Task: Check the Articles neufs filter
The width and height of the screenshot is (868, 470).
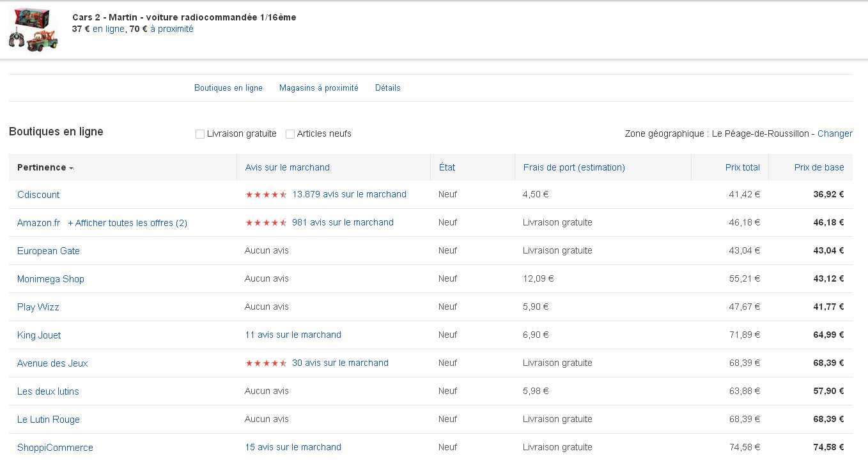Action: [290, 134]
